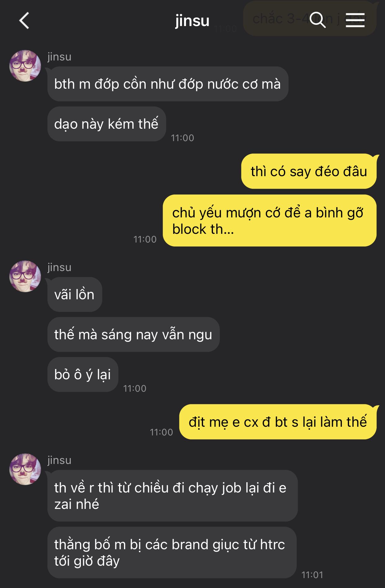Tap the 'vãi lồn' message bubble

click(75, 294)
